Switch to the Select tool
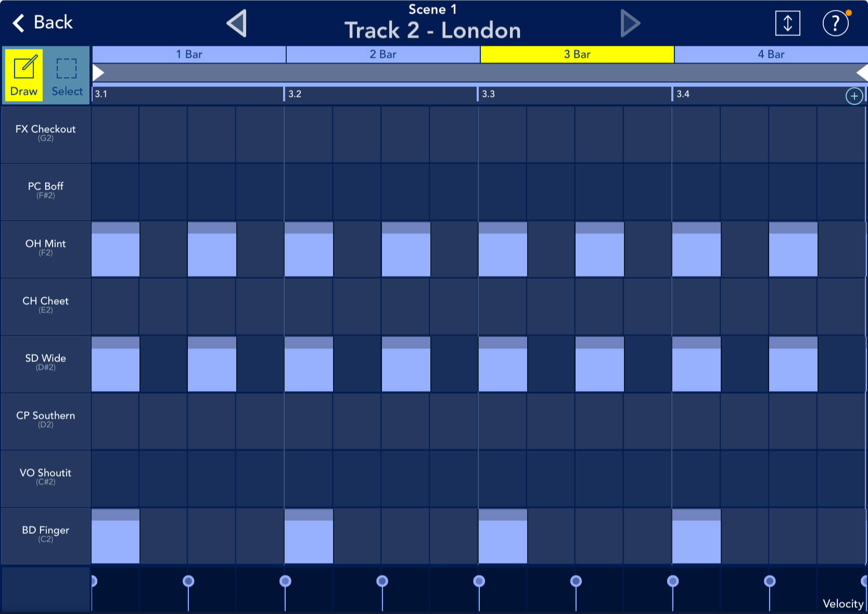868x614 pixels. pyautogui.click(x=67, y=76)
